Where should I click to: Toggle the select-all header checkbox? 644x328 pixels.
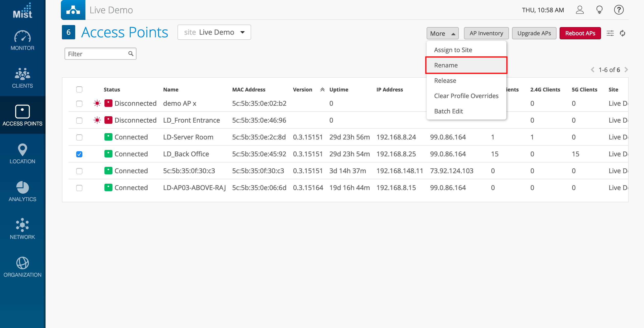(79, 89)
